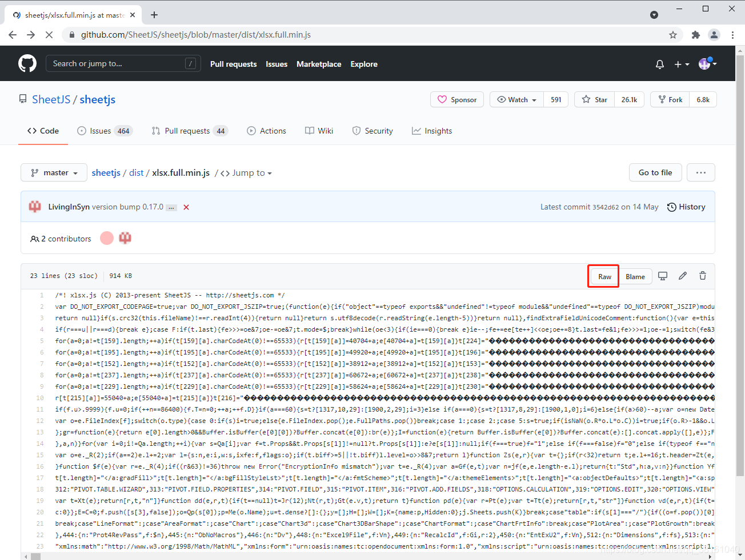Delete this file with trash icon
Image resolution: width=745 pixels, height=560 pixels.
point(703,276)
